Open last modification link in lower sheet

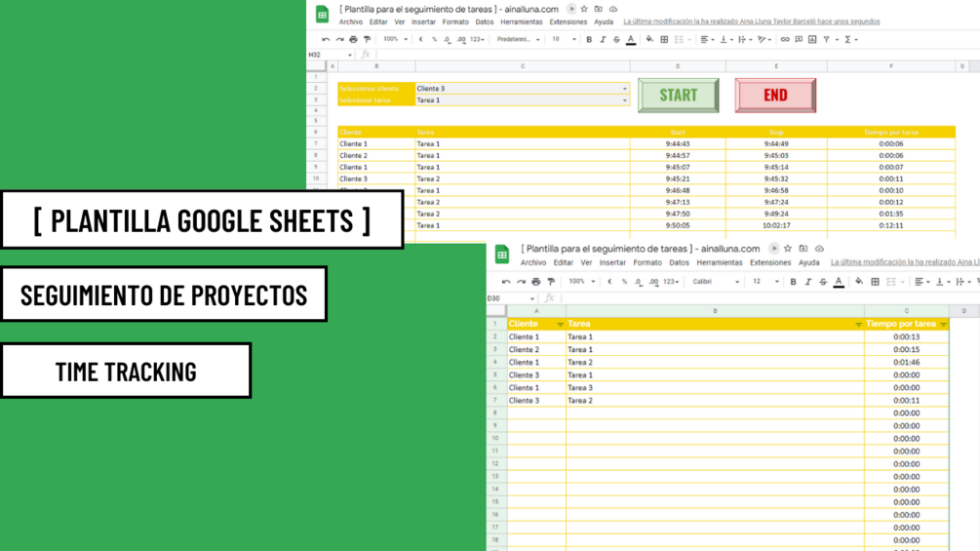905,262
